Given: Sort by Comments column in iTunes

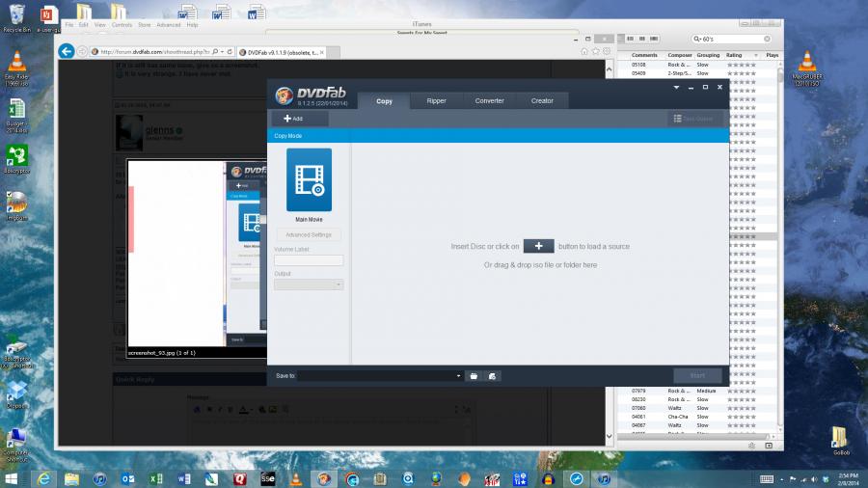Looking at the screenshot, I should [644, 55].
